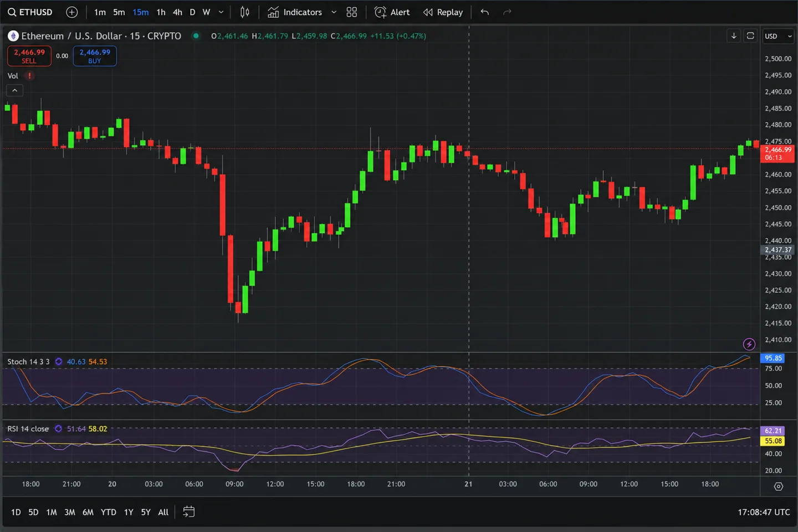Image resolution: width=798 pixels, height=532 pixels.
Task: Click the RSI indicator source icon
Action: (x=58, y=429)
